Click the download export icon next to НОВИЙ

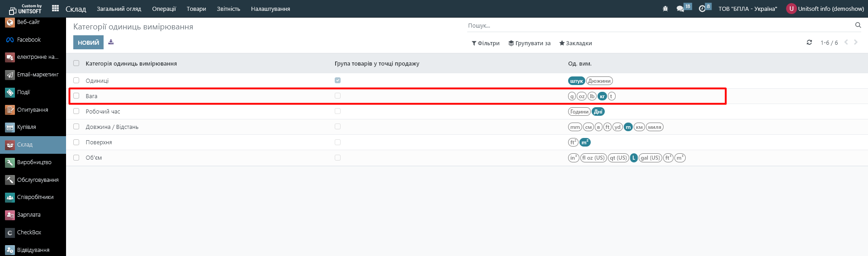click(111, 43)
